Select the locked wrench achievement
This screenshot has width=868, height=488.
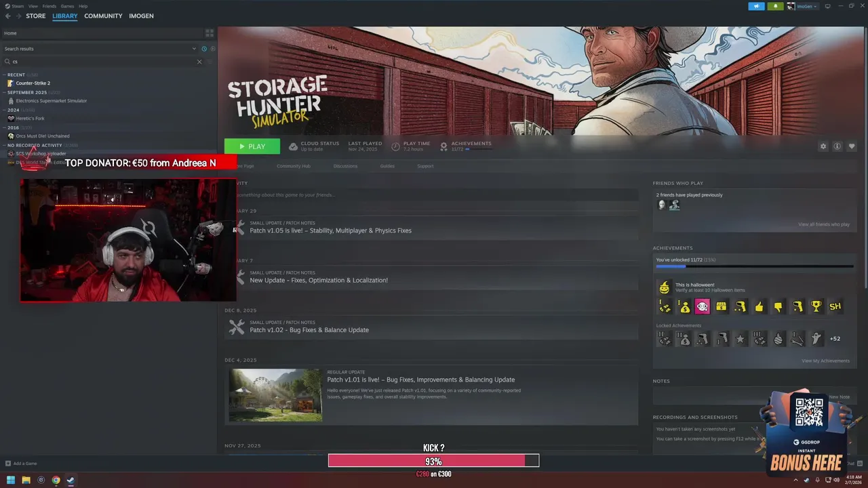(x=797, y=338)
